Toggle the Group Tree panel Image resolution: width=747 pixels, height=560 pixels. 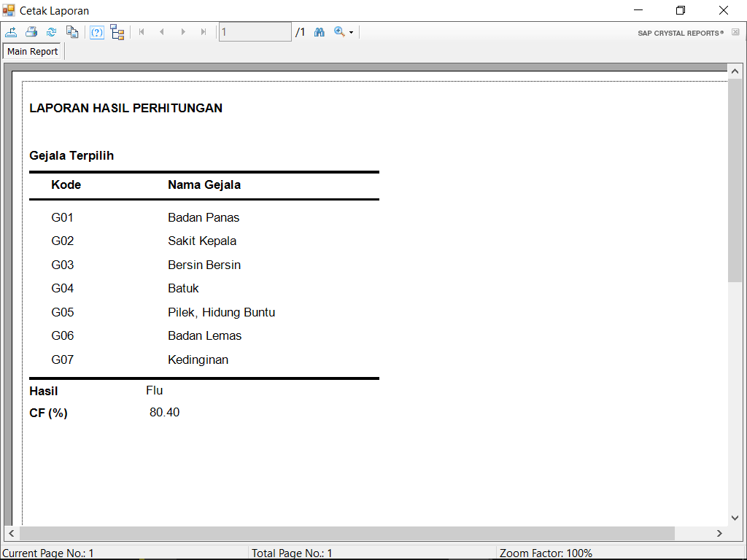[x=117, y=32]
